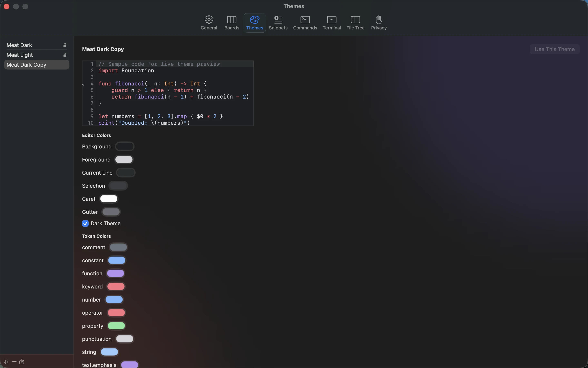Close the Themes window

7,7
